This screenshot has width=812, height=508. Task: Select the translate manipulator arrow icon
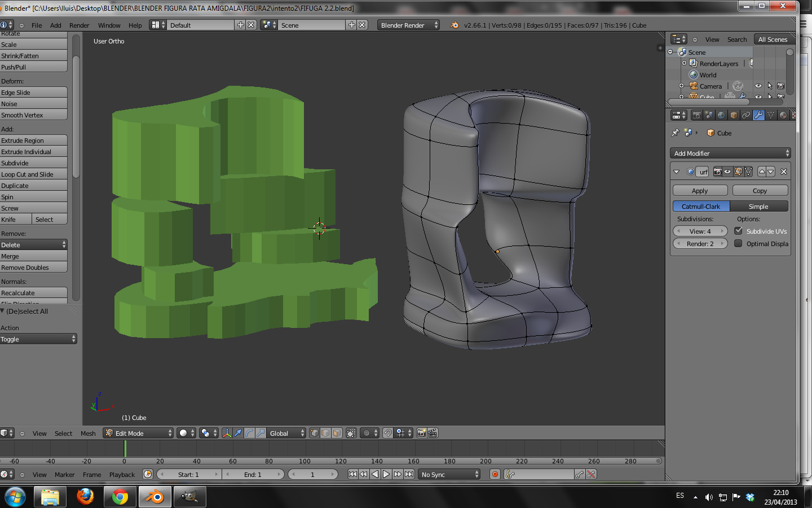click(x=238, y=433)
